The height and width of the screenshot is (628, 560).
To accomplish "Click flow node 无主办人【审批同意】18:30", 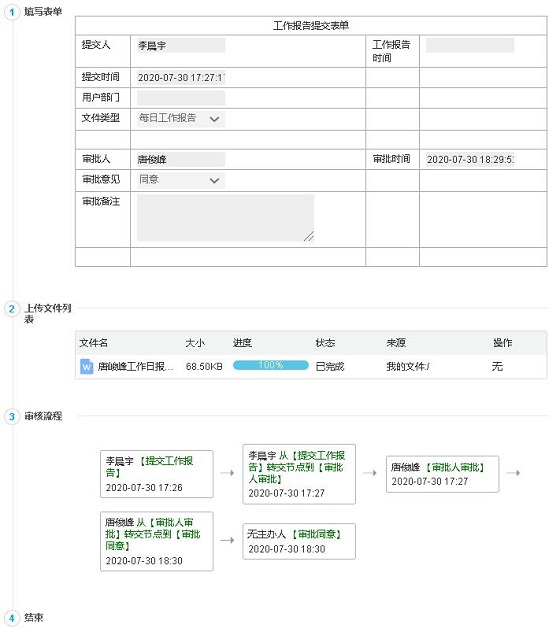I will [x=299, y=541].
